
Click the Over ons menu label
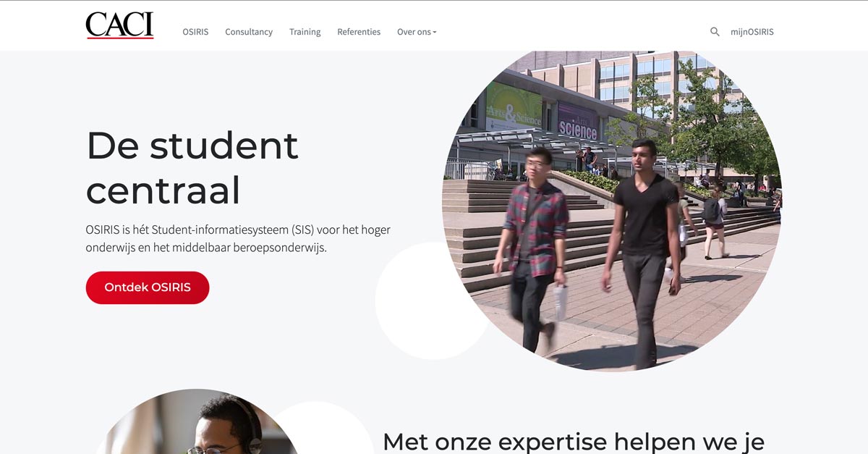coord(414,32)
